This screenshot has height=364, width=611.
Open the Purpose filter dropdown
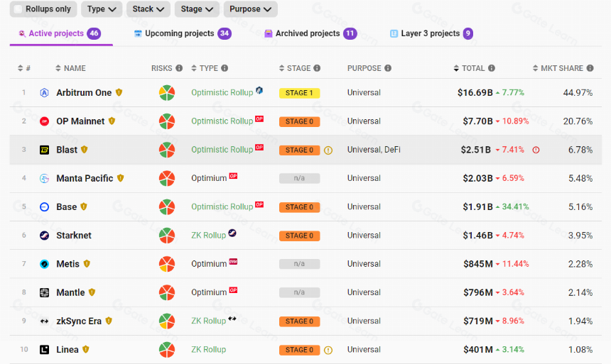tap(250, 9)
